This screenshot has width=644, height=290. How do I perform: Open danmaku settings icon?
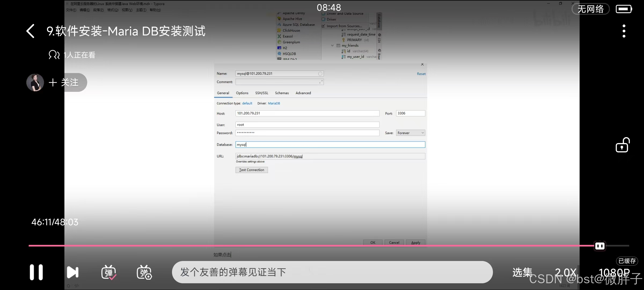coord(144,273)
